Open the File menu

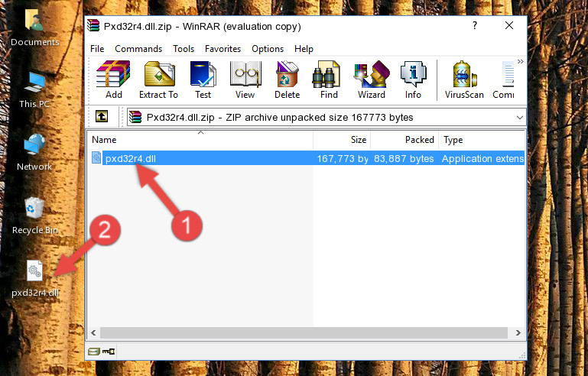pos(97,49)
